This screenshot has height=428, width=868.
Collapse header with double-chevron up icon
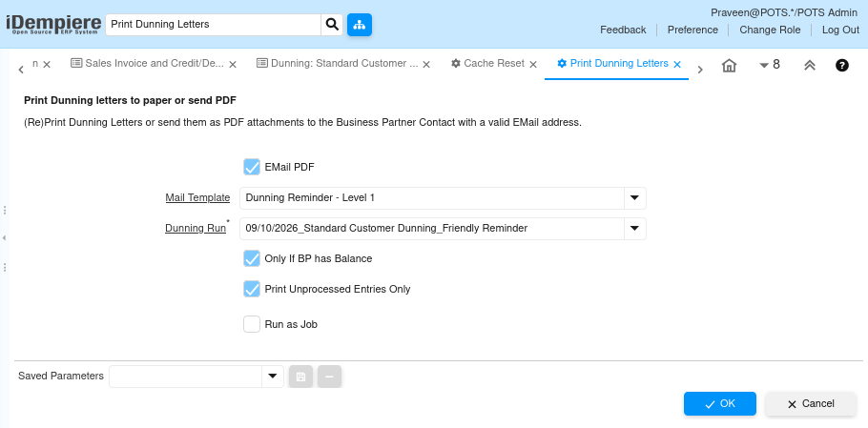(809, 65)
